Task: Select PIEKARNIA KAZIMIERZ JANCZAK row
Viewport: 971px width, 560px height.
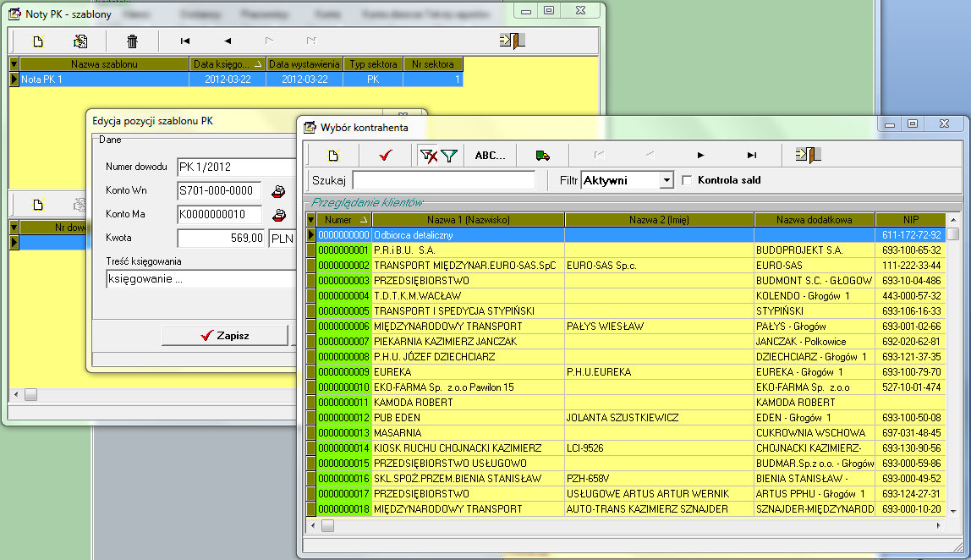Action: click(x=626, y=341)
